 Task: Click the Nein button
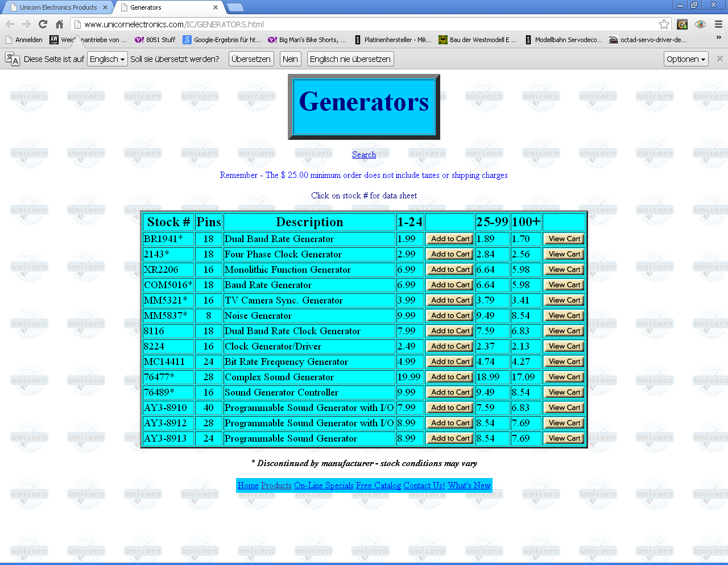point(290,59)
